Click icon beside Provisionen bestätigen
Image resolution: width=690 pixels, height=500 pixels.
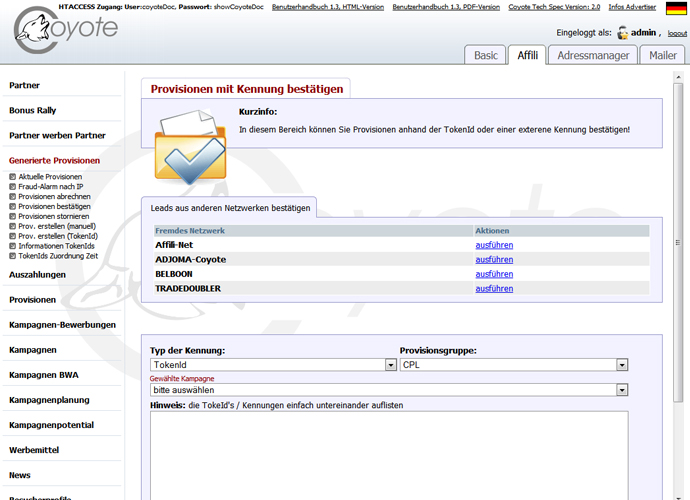point(12,206)
